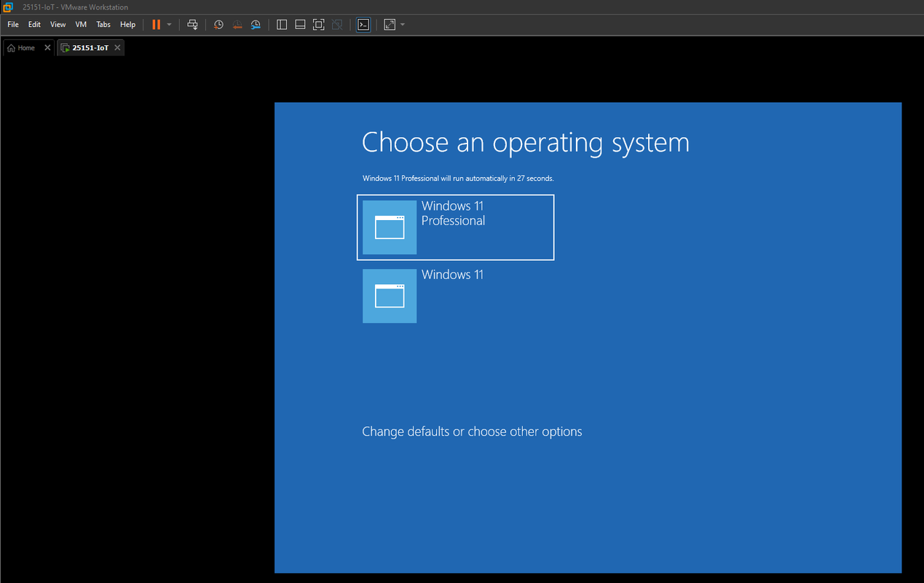The width and height of the screenshot is (924, 583).
Task: Select the plain Windows 11 boot entry
Action: tap(455, 296)
